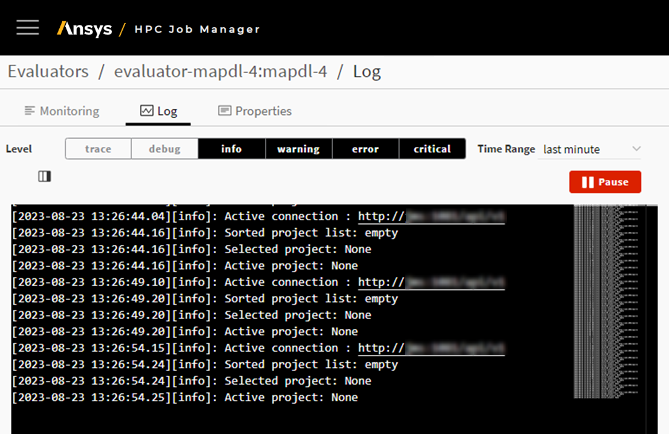Toggle the info log level
The image size is (669, 434).
(231, 149)
